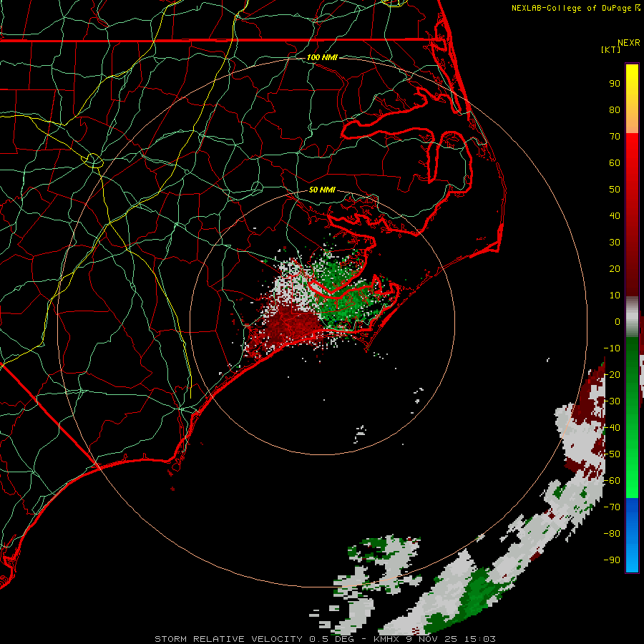Viewport: 644px width, 644px height.
Task: Click the blue segment at bottom of color bar
Action: [632, 535]
